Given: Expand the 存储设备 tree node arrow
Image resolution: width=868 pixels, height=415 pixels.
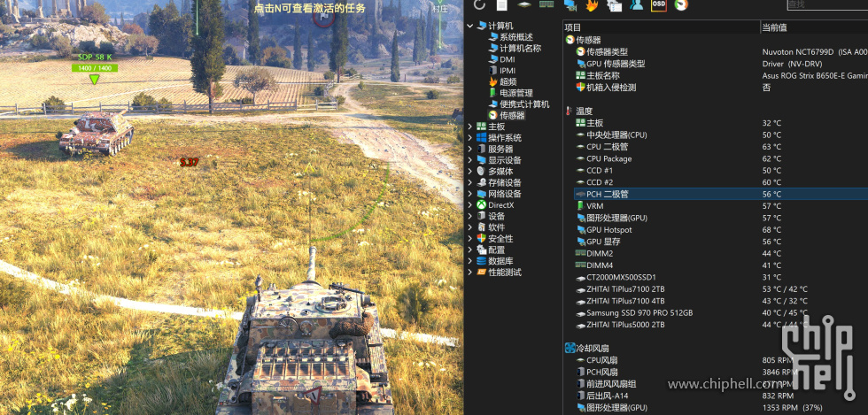Looking at the screenshot, I should pos(470,182).
